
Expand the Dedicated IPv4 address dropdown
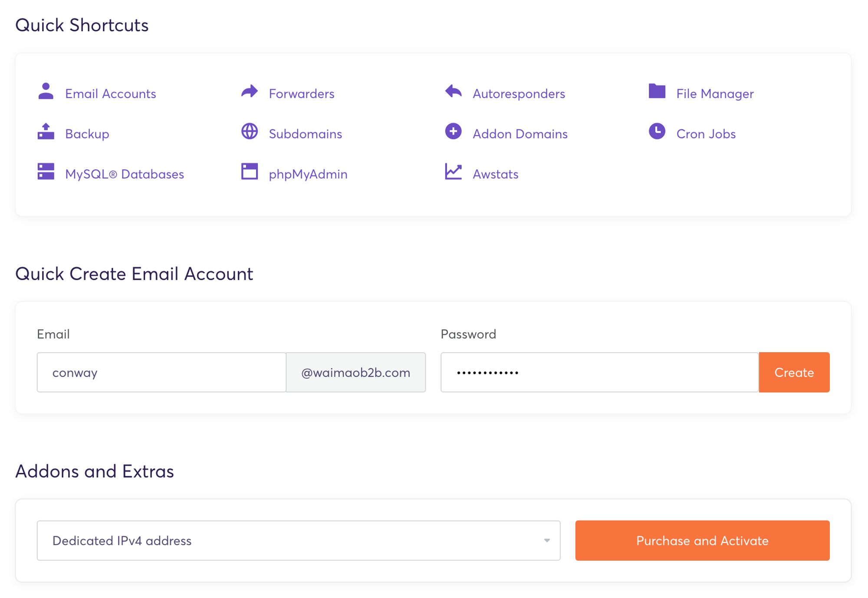point(298,541)
